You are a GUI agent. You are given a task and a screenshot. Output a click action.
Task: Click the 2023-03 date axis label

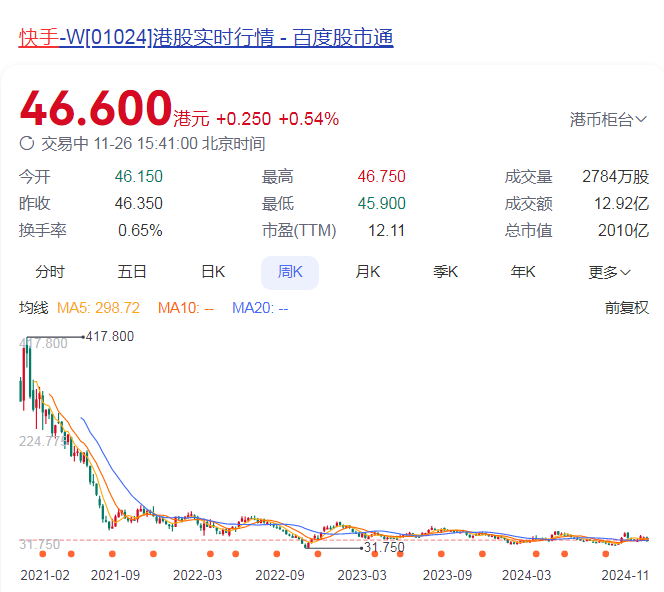[x=362, y=575]
